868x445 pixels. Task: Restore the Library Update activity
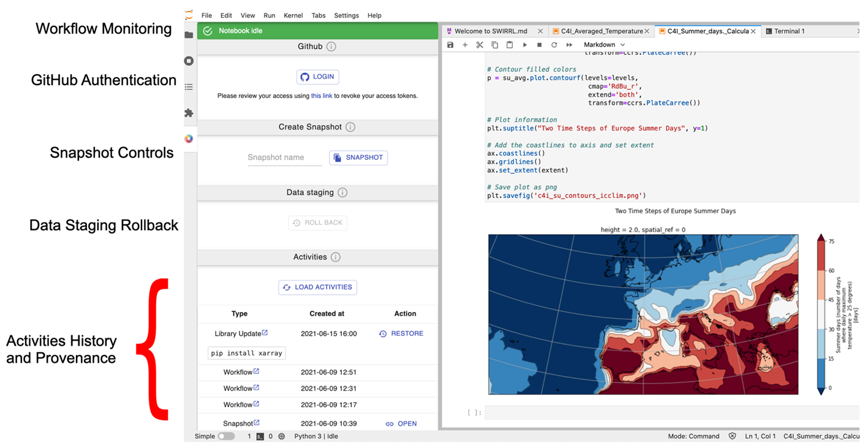tap(401, 333)
